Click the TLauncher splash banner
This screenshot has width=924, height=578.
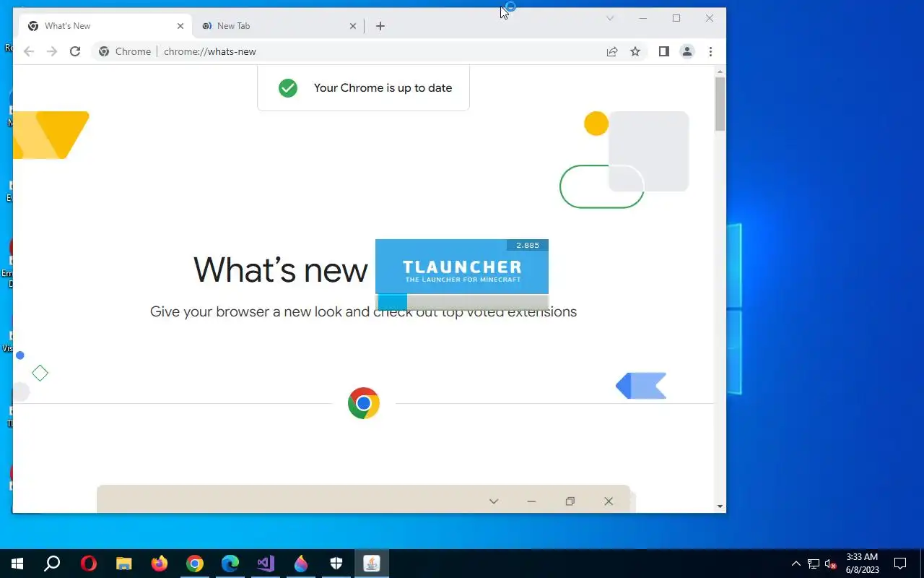pos(462,267)
